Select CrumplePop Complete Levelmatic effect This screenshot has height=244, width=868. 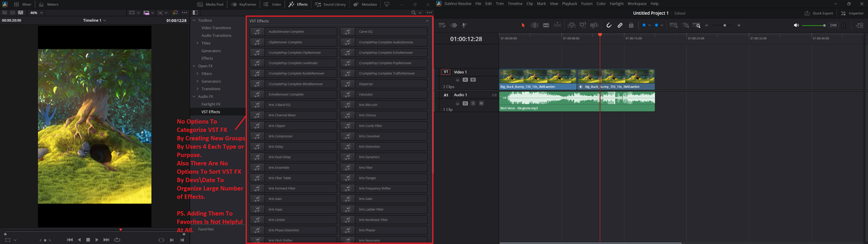click(293, 63)
